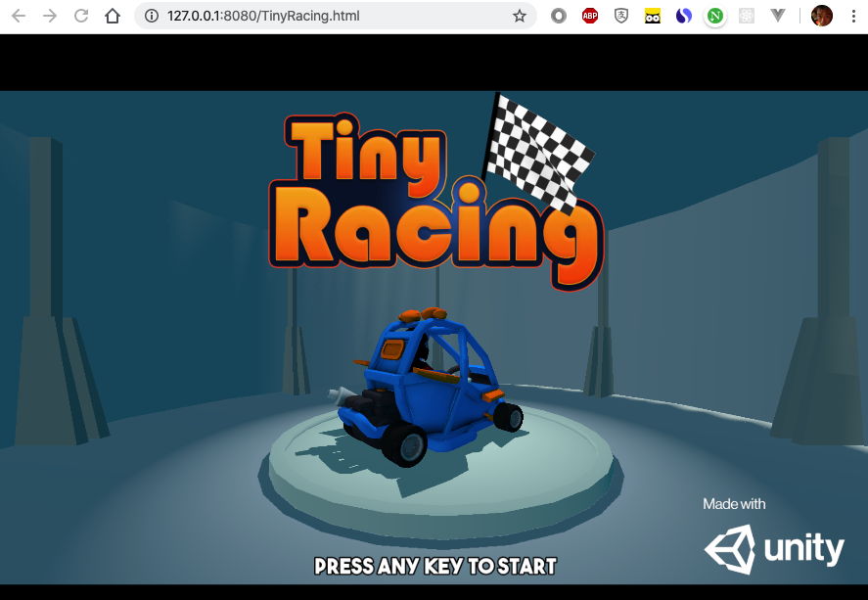Open the Chrome customization three-dot menu
The image size is (868, 600).
[x=855, y=17]
